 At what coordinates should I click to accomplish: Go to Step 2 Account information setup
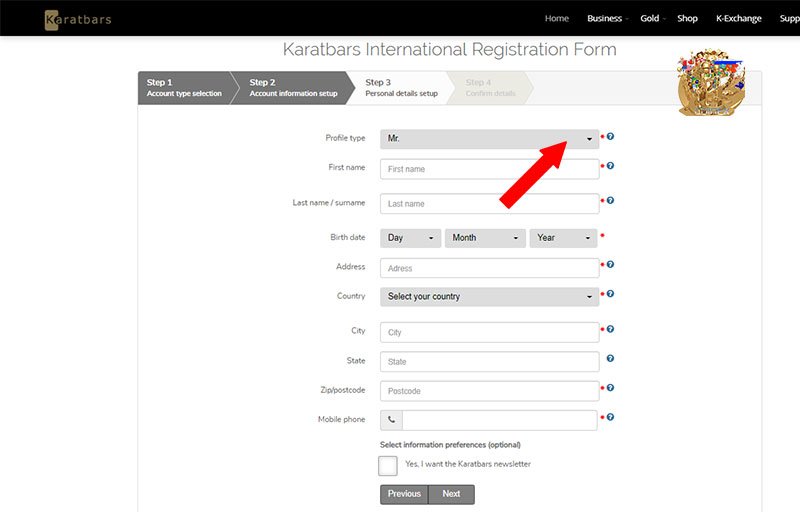click(x=293, y=88)
